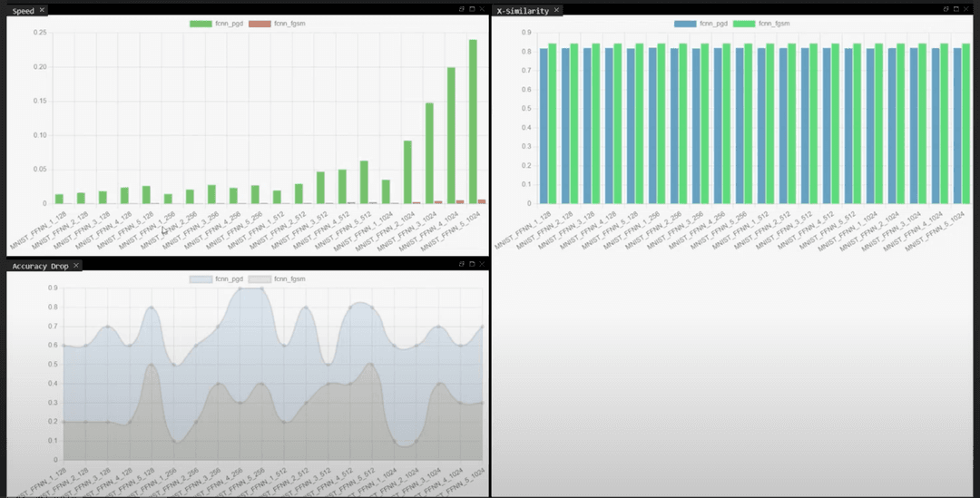Maximize the X-Similarity panel
This screenshot has width=980, height=498.
point(957,9)
